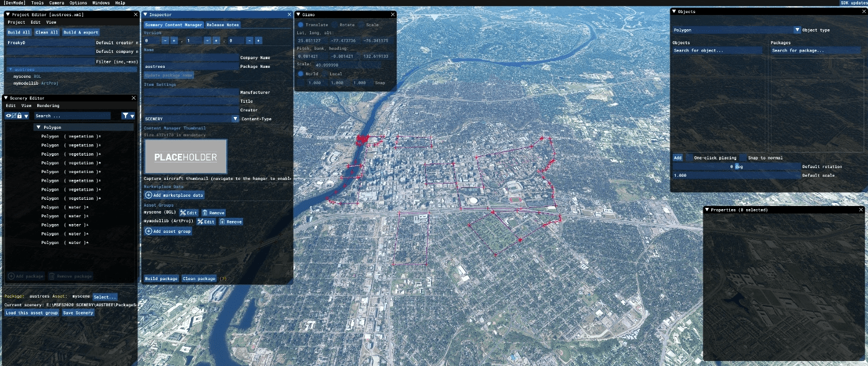Enable the One-click placing checkbox
The width and height of the screenshot is (868, 366).
(x=689, y=158)
